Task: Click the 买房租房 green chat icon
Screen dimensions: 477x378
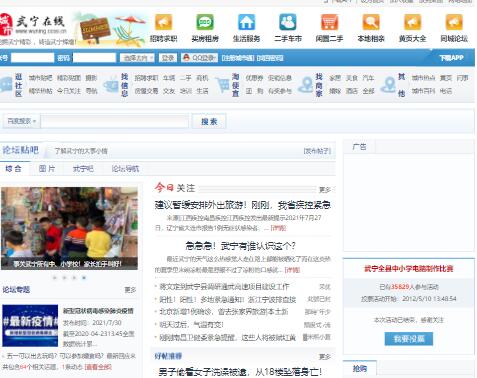Action: click(205, 22)
